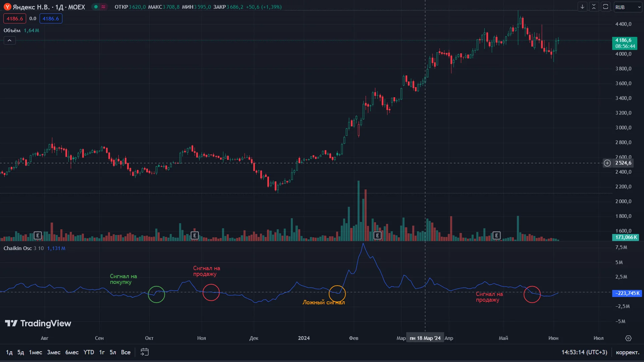Collapse the main pane using the double-chevron icon
The image size is (644, 362).
[594, 7]
